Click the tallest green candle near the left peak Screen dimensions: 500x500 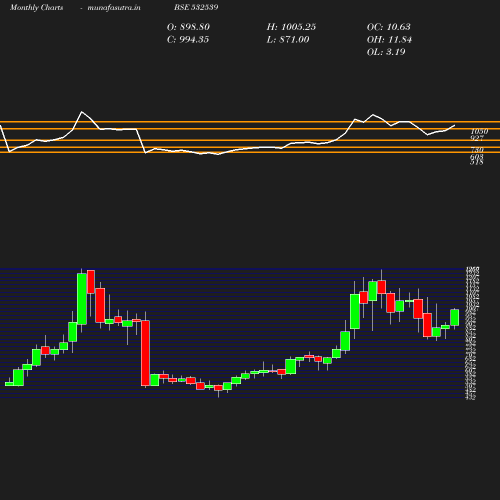tap(82, 299)
